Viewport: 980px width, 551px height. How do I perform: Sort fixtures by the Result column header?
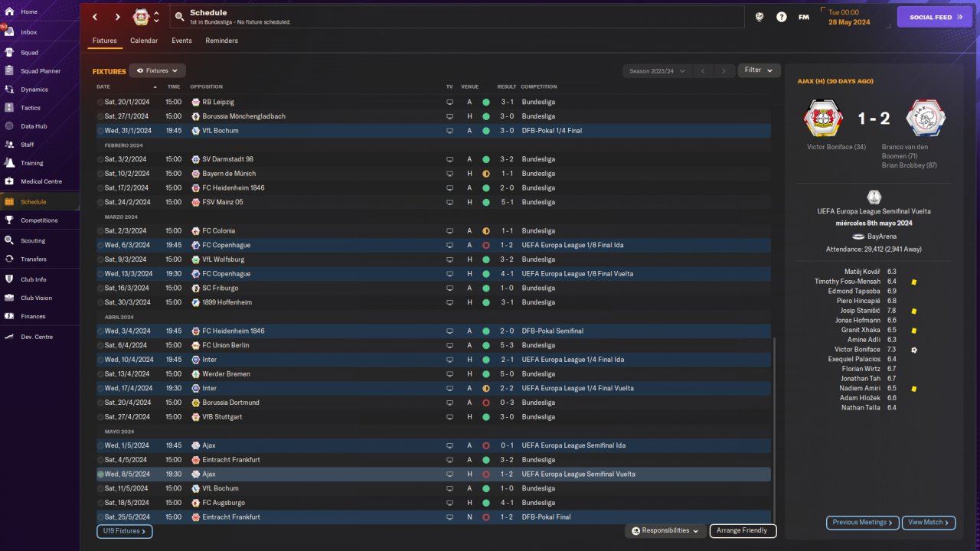pos(506,86)
